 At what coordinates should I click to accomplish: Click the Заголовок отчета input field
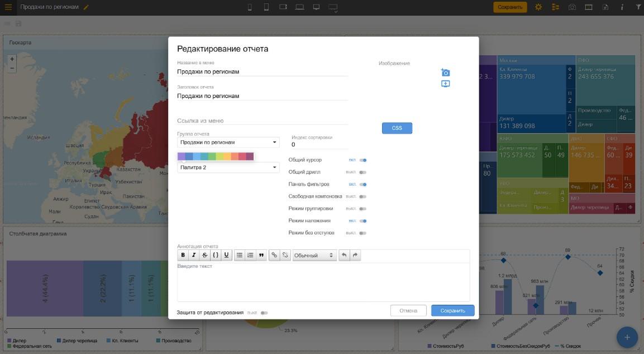click(x=263, y=96)
